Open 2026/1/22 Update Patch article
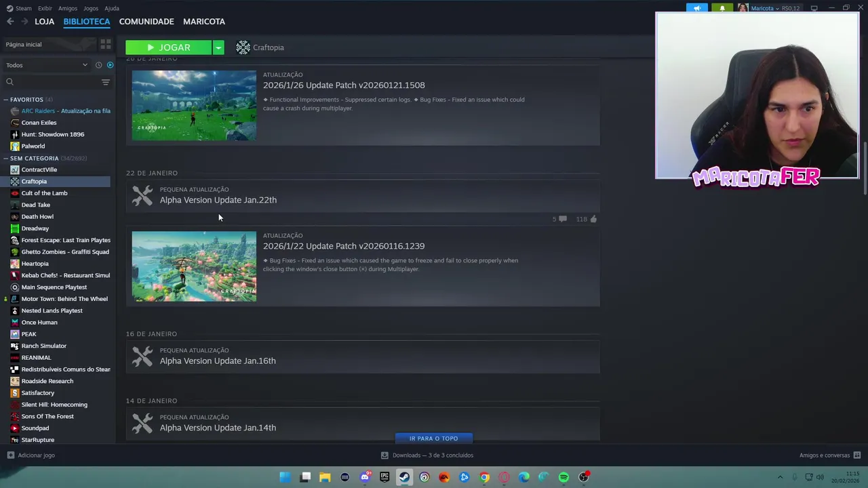The height and width of the screenshot is (488, 868). pyautogui.click(x=344, y=246)
